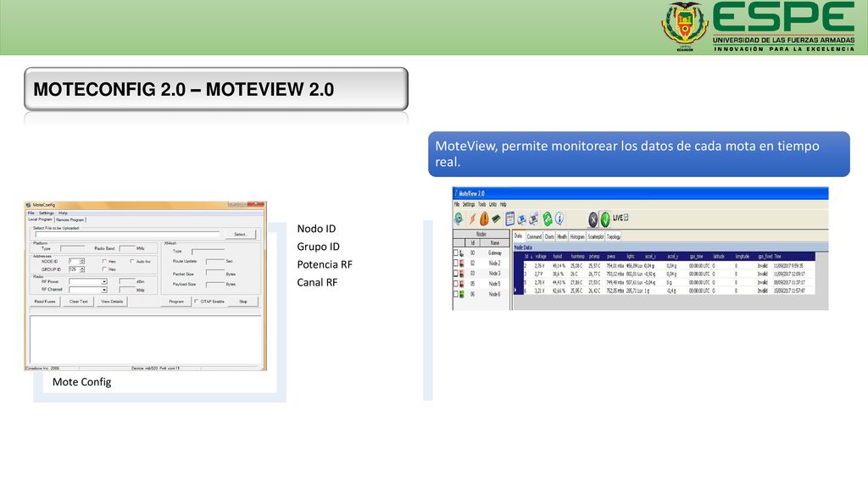This screenshot has height=488, width=868.
Task: Check the Node 2 checkbox
Action: tap(456, 263)
